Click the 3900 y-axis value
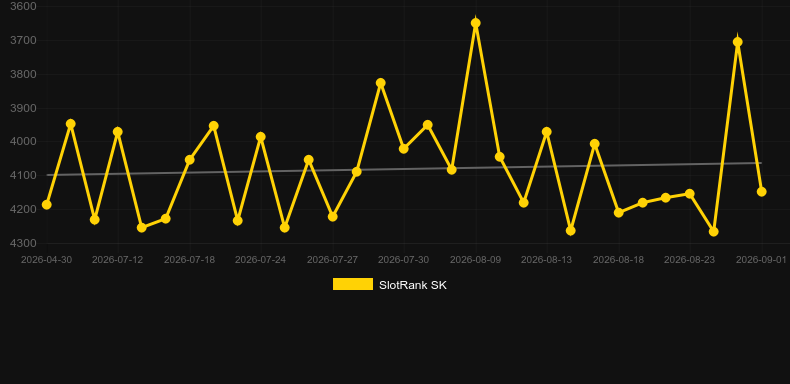 [23, 108]
